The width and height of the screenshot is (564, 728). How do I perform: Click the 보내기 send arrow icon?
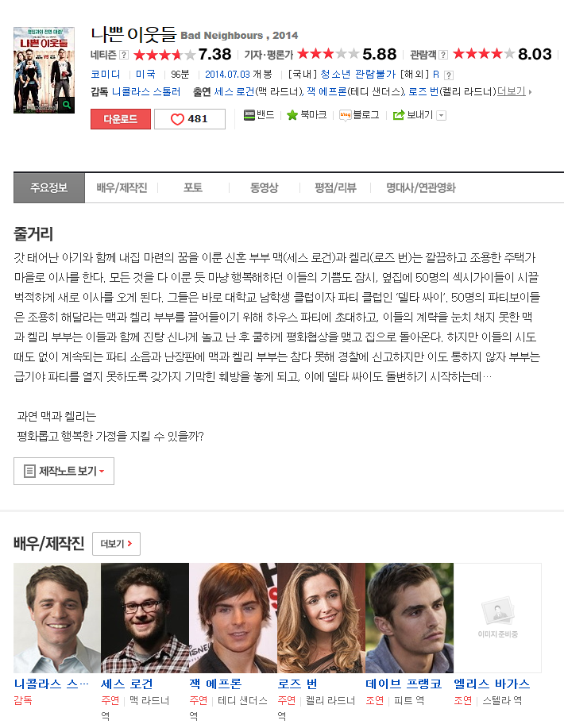[399, 115]
